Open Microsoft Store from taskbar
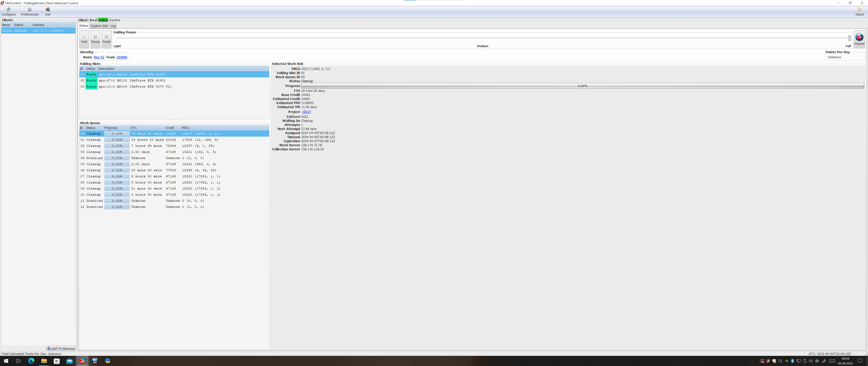 tap(57, 361)
